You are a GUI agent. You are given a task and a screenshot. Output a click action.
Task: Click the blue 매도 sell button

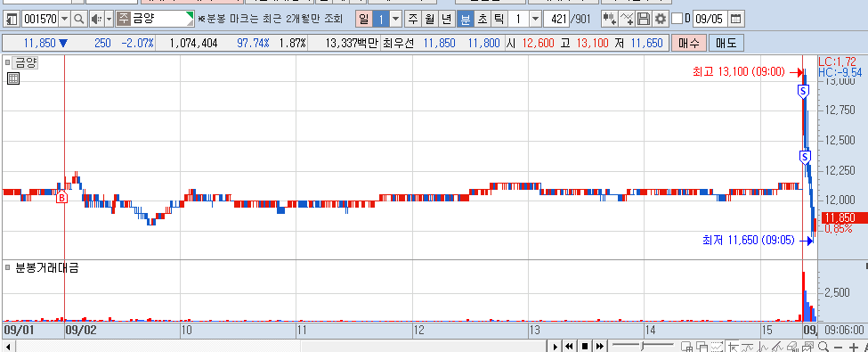pyautogui.click(x=726, y=44)
